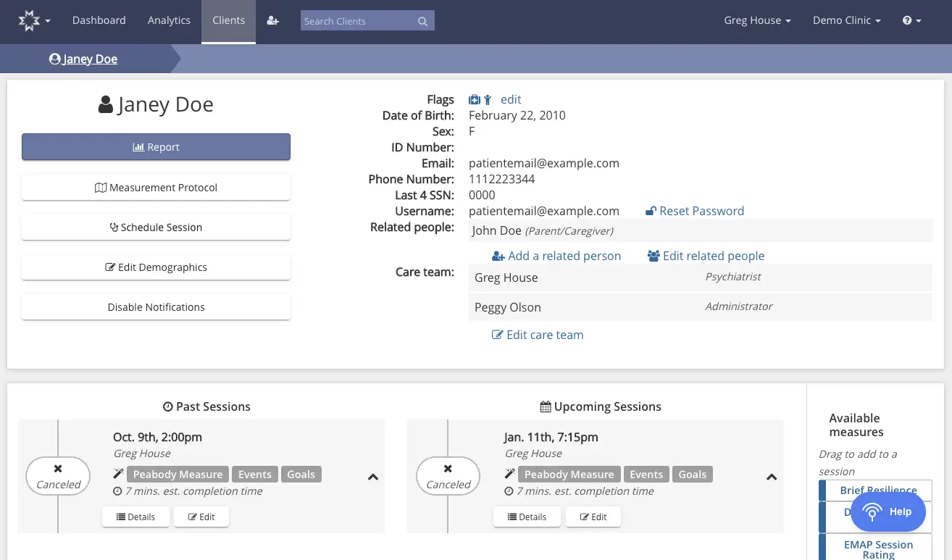Select the medical flag icon next to edit

[x=473, y=99]
